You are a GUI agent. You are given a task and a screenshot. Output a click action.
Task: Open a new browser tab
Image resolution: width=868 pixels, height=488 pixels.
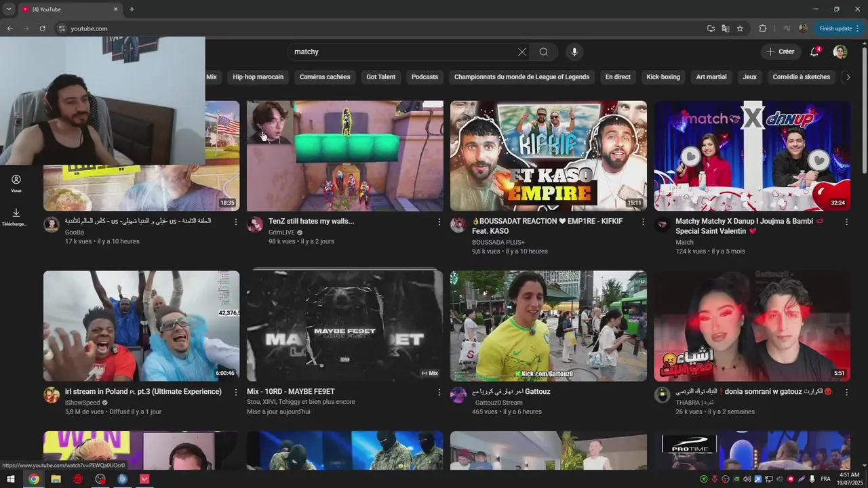132,9
